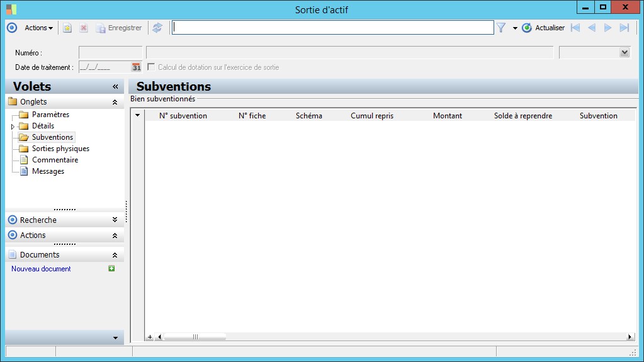This screenshot has width=644, height=362.
Task: Click the green plus add document icon
Action: point(111,268)
